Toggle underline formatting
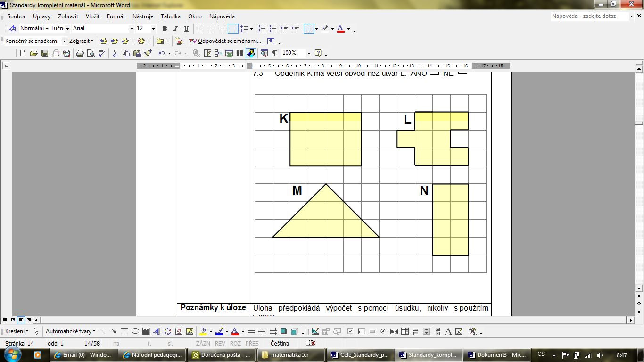644x362 pixels. click(x=186, y=29)
